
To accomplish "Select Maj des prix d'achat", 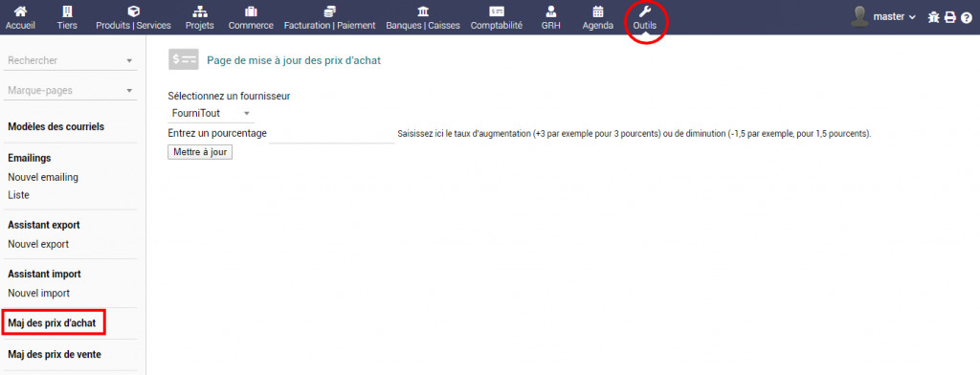I will 52,323.
